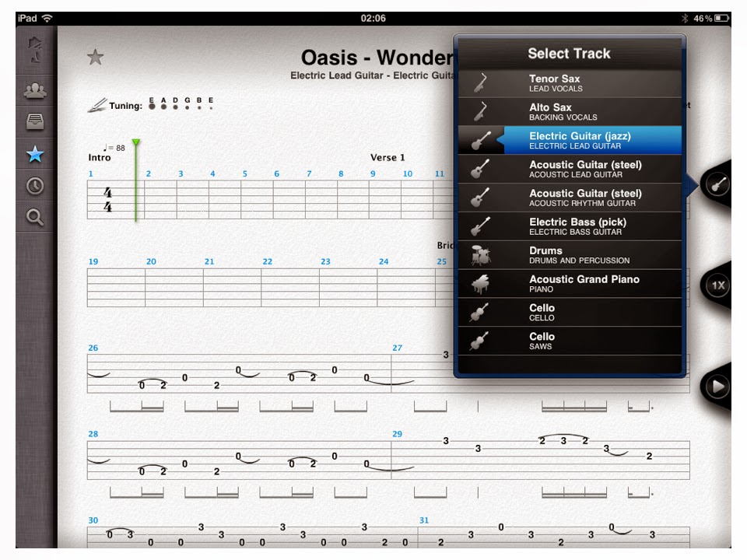Change playback speed with 1X button
This screenshot has height=560, width=747.
[x=717, y=285]
